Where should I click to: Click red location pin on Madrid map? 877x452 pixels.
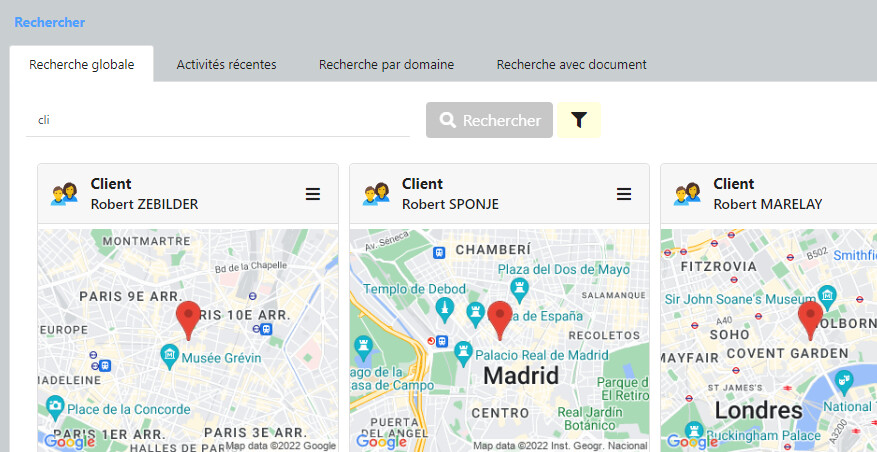[x=499, y=321]
